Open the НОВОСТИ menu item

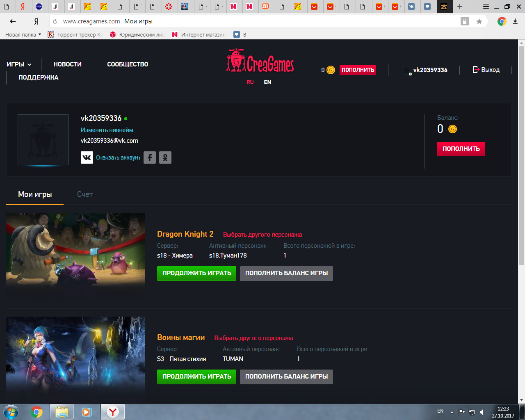click(x=67, y=64)
